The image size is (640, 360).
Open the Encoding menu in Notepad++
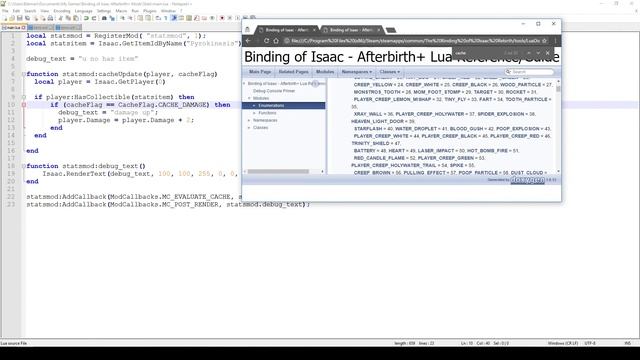[62, 11]
